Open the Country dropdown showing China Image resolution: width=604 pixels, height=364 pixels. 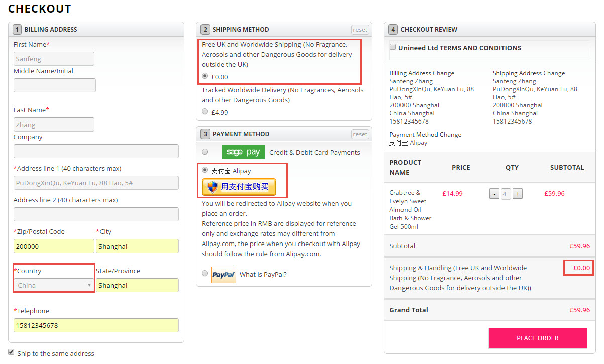[54, 285]
